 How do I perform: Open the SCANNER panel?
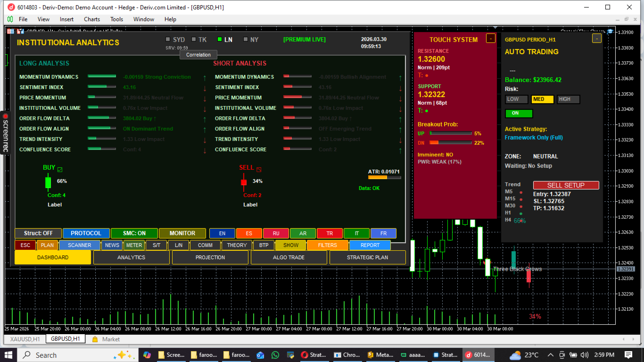tap(79, 245)
